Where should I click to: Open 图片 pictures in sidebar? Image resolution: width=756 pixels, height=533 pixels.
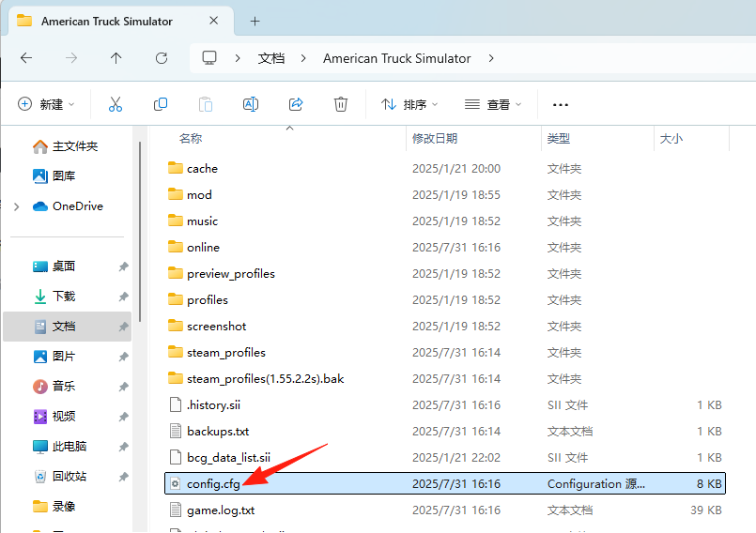54,357
